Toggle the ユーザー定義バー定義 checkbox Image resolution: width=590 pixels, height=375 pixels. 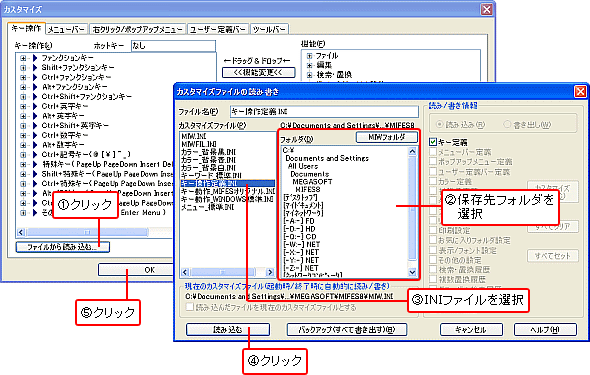pyautogui.click(x=433, y=172)
